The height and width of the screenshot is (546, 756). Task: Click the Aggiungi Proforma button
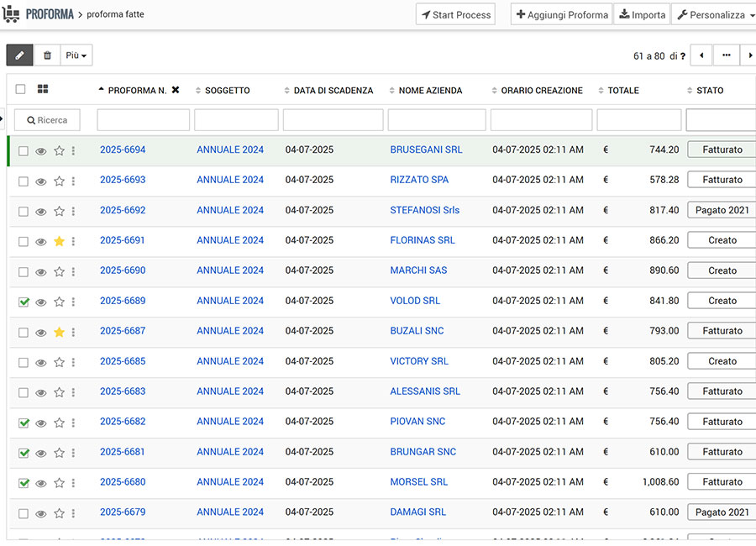click(561, 15)
